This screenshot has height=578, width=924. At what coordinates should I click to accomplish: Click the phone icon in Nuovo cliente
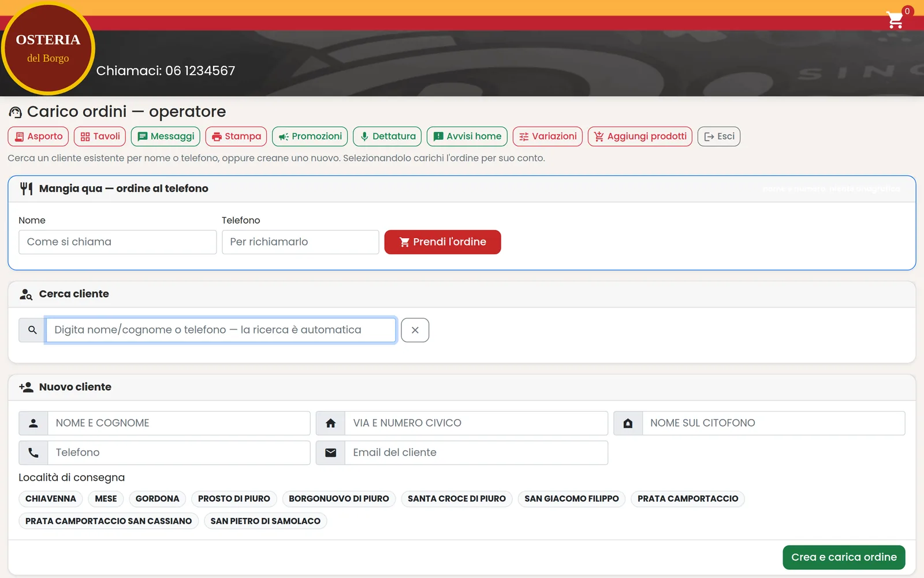(x=33, y=453)
